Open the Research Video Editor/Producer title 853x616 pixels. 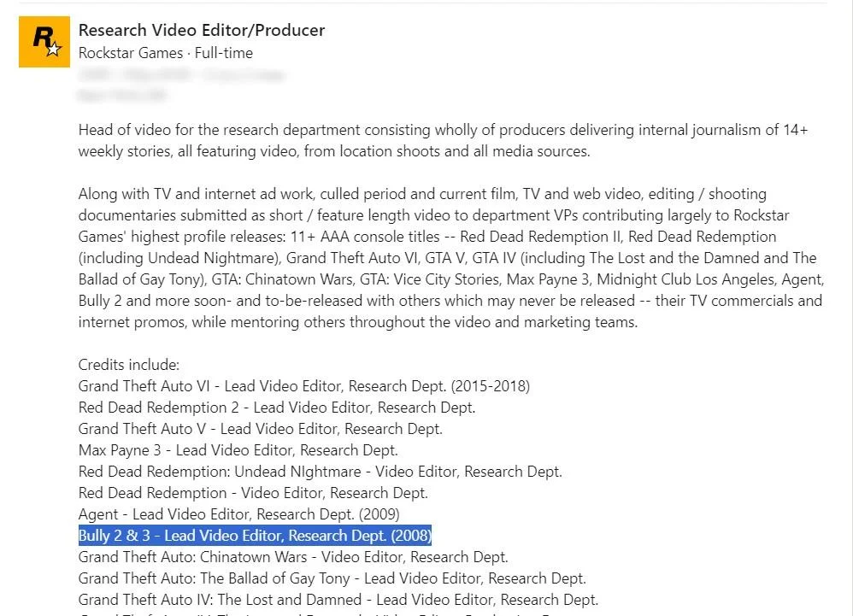(201, 30)
